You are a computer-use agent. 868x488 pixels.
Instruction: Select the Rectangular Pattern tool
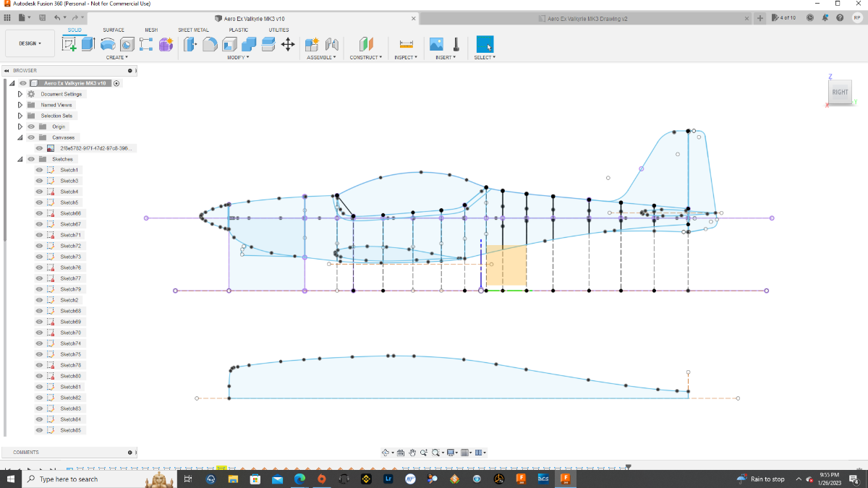146,44
